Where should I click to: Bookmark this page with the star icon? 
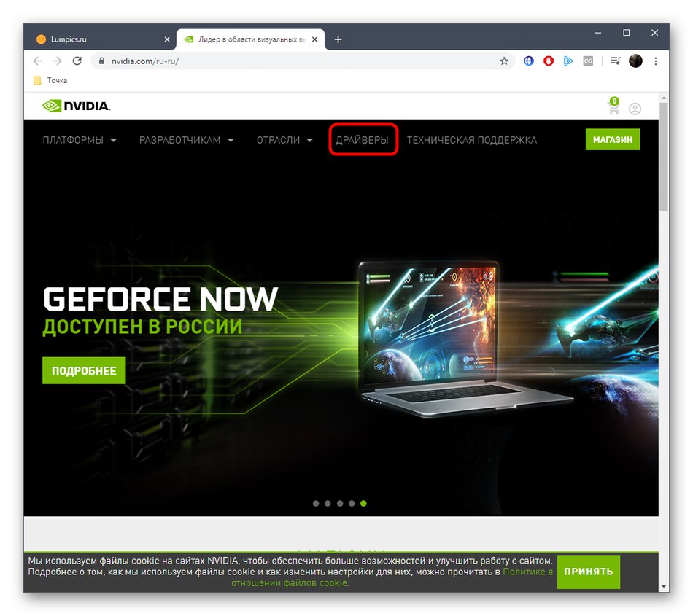click(504, 61)
